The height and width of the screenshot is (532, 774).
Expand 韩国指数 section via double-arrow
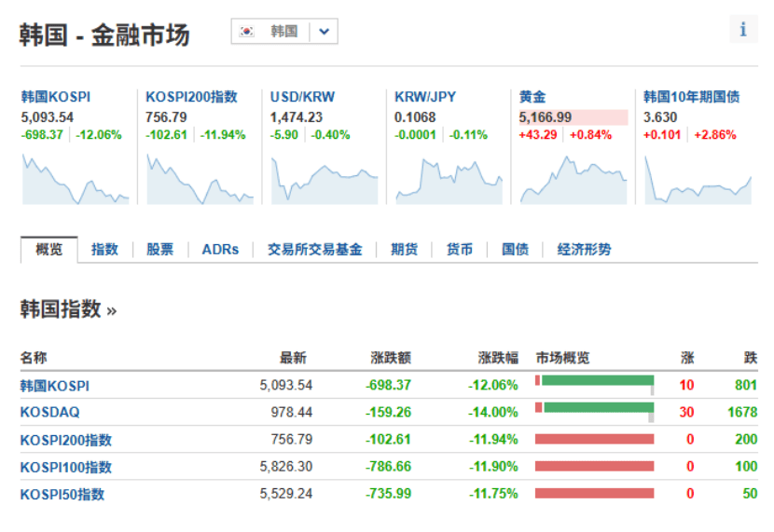(112, 311)
